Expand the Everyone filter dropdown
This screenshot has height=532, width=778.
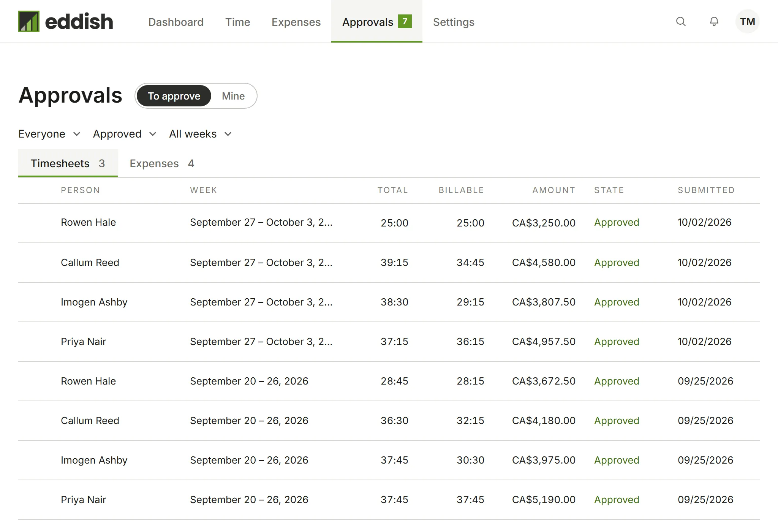(x=49, y=134)
